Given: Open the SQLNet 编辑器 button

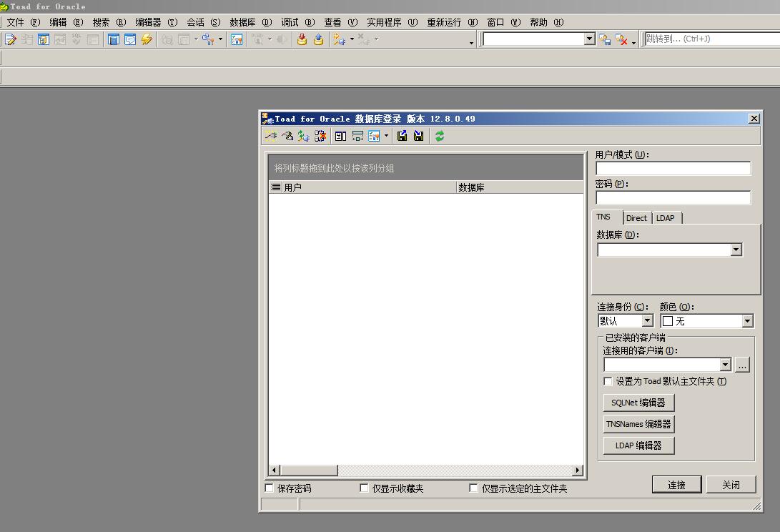Looking at the screenshot, I should (x=638, y=403).
